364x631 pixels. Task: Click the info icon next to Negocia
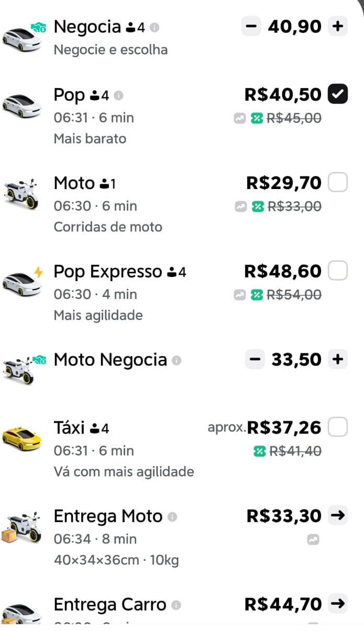(155, 27)
